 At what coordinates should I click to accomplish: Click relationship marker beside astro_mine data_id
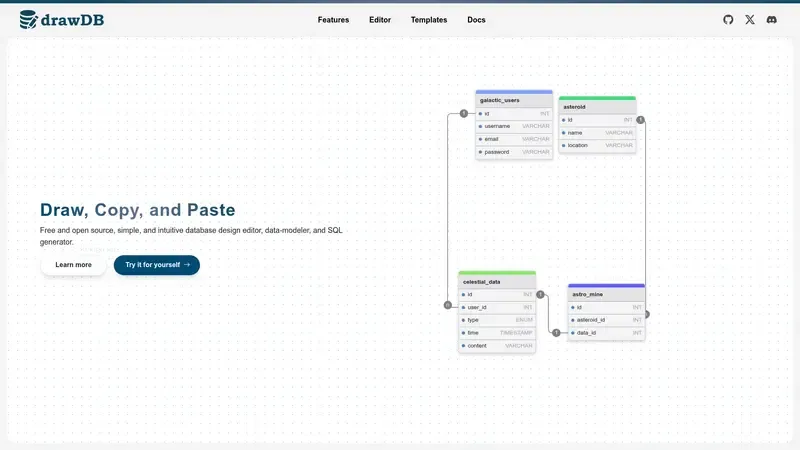(x=557, y=333)
